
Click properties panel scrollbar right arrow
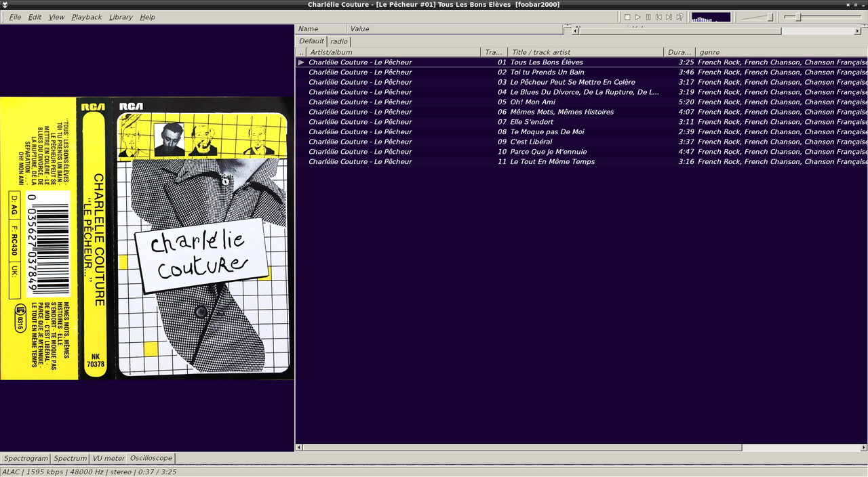(x=858, y=30)
